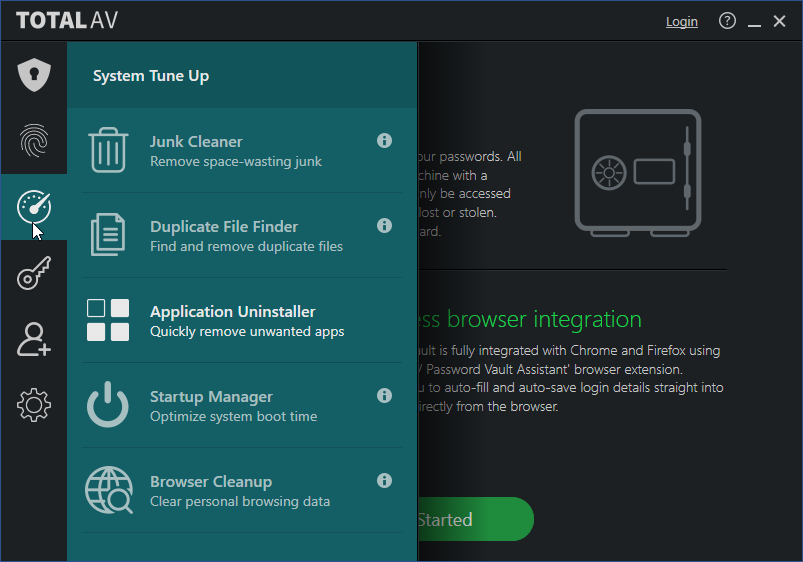Click the Duplicate File Finder documents icon
The height and width of the screenshot is (562, 803).
point(108,235)
